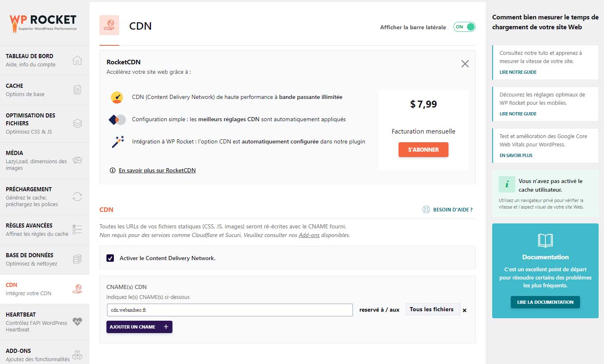Click the Tableau de bord house icon
The height and width of the screenshot is (364, 604).
(x=77, y=60)
